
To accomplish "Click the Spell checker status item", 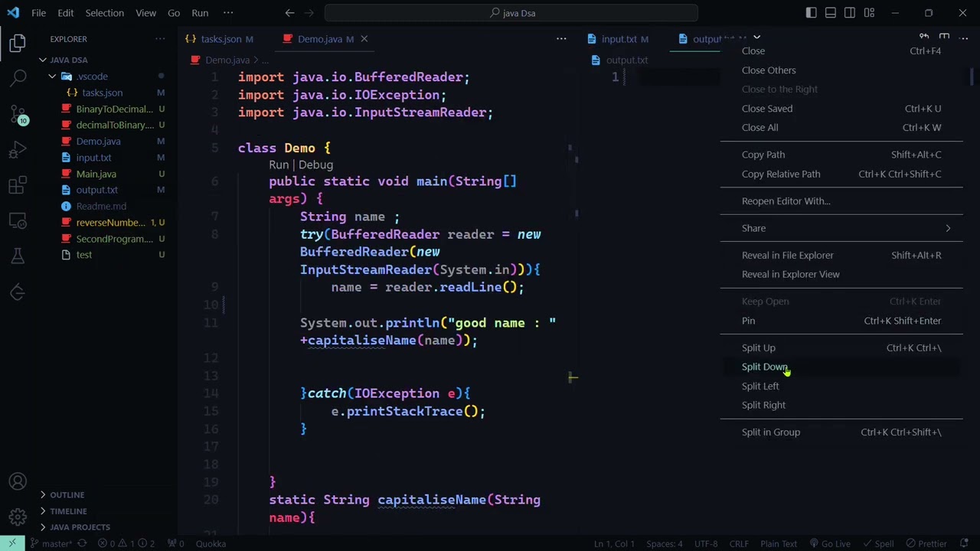I will tap(877, 543).
